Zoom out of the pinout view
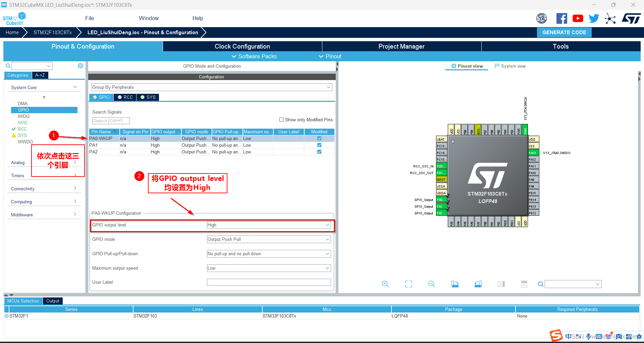Image resolution: width=644 pixels, height=343 pixels. [x=432, y=284]
